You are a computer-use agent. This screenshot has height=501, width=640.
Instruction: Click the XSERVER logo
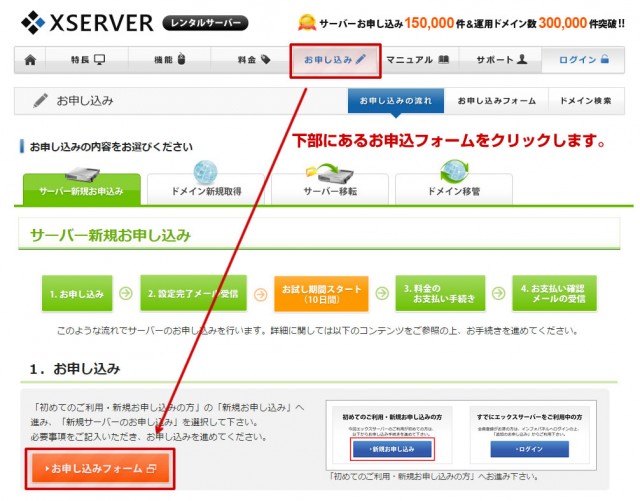coord(87,22)
